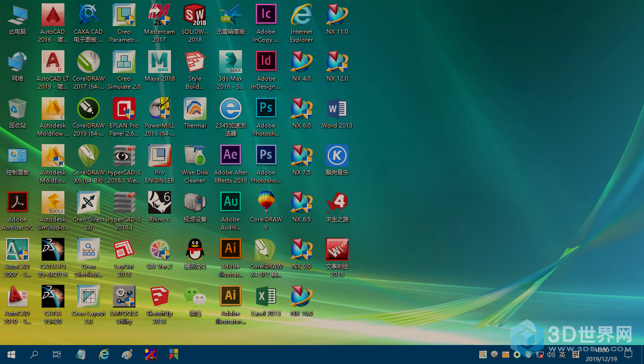Open taskbar search magnifier
This screenshot has height=364, width=644.
coord(34,354)
